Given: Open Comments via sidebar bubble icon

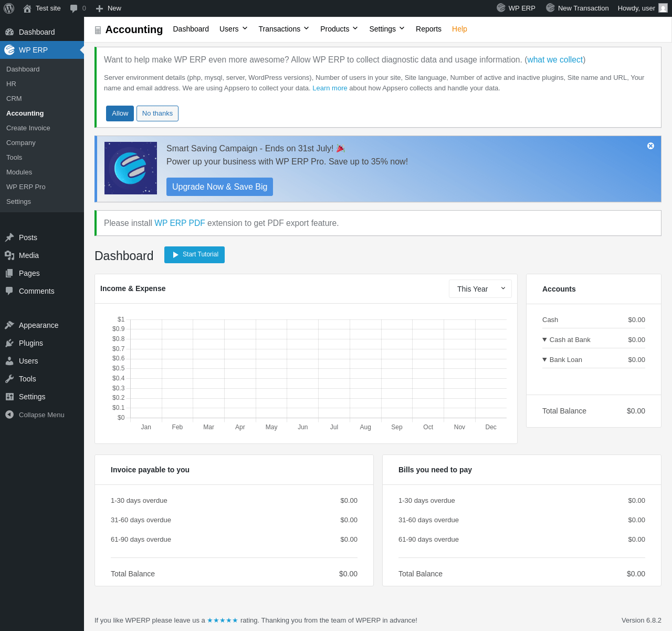Looking at the screenshot, I should coord(9,291).
